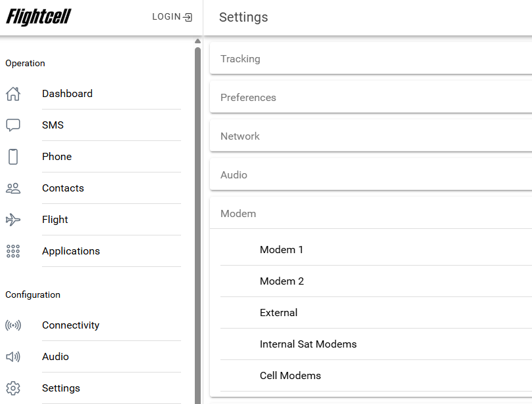The image size is (532, 404).
Task: Click the Audio speaker icon
Action: 13,357
